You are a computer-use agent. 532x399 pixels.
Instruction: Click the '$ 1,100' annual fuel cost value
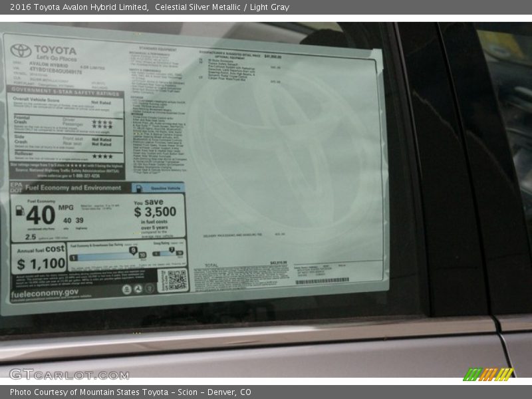(x=41, y=263)
